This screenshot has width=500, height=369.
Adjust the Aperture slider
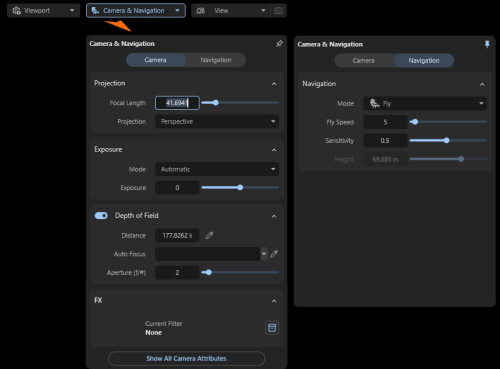tap(240, 272)
